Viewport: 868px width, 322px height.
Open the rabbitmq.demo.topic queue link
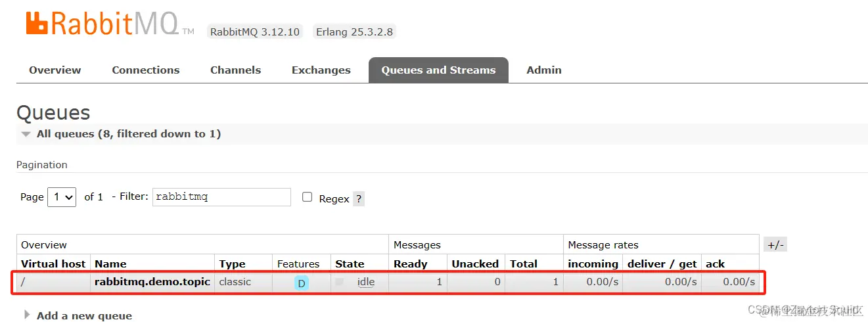[x=152, y=281]
